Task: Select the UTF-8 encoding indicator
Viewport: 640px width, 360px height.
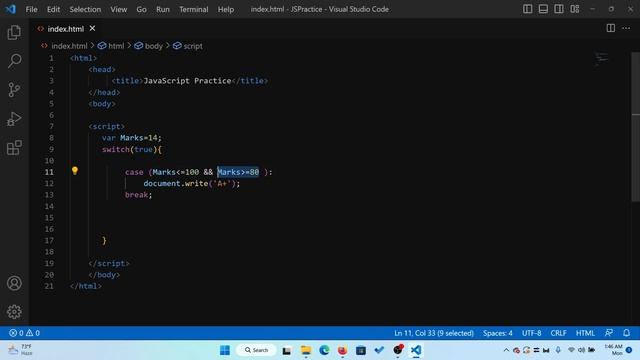Action: tap(531, 333)
